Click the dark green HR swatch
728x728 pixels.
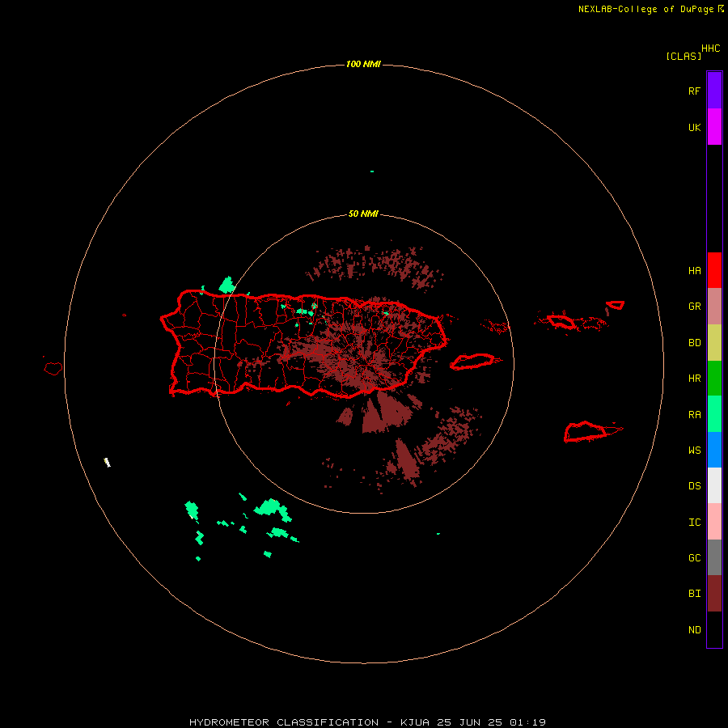click(714, 378)
